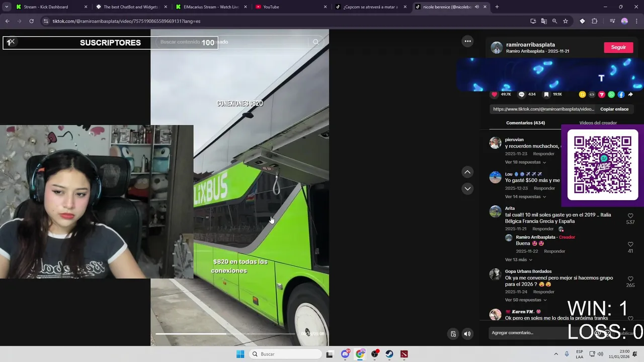Mute the nicole berenice tab audio
The width and height of the screenshot is (644, 362).
point(476,7)
